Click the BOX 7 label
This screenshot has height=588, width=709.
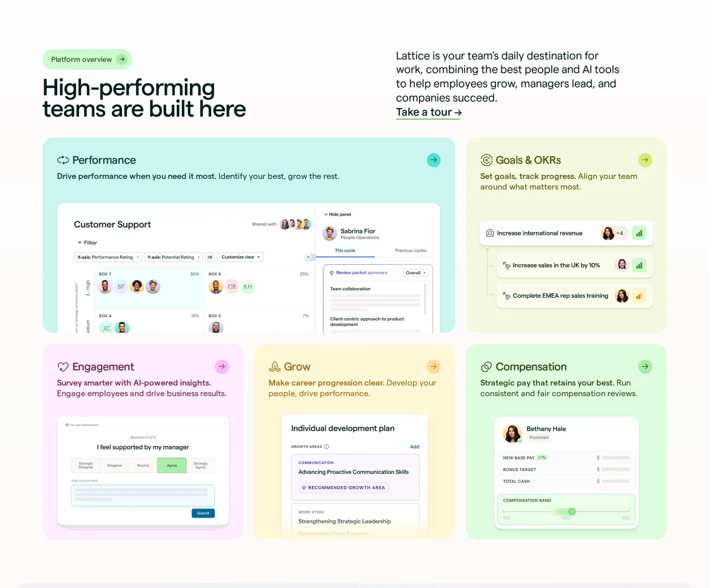(105, 274)
